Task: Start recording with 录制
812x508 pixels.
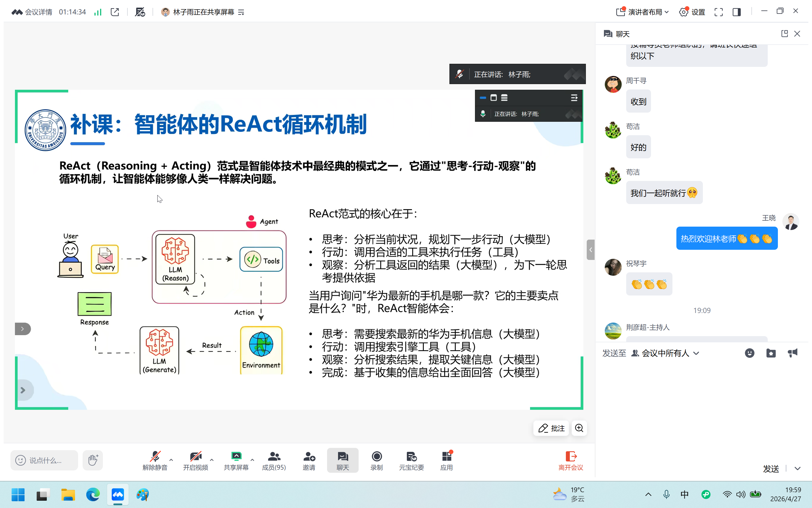Action: tap(376, 460)
